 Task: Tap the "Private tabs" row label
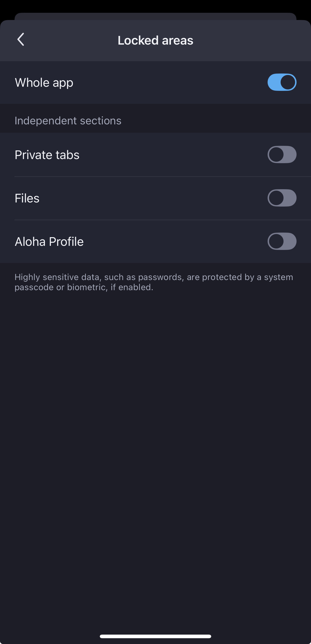tap(47, 155)
